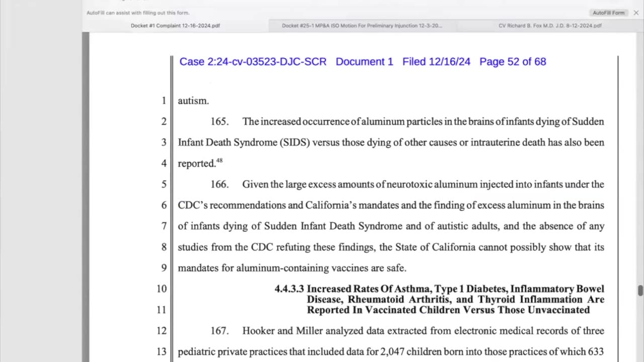
Task: Click the vertical scrollbar thumb
Action: coord(640,291)
